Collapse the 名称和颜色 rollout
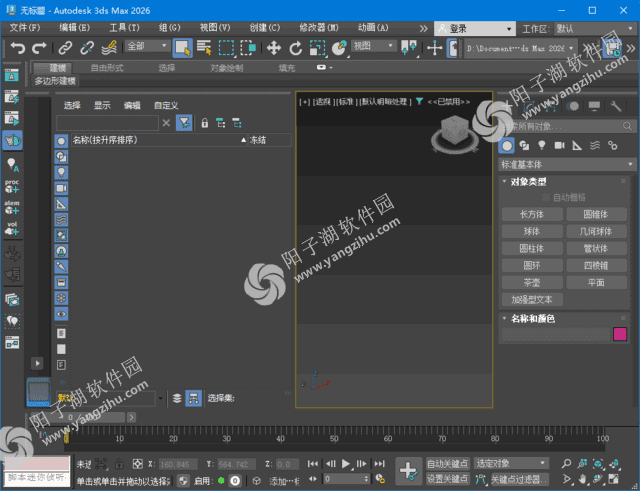 pos(532,319)
